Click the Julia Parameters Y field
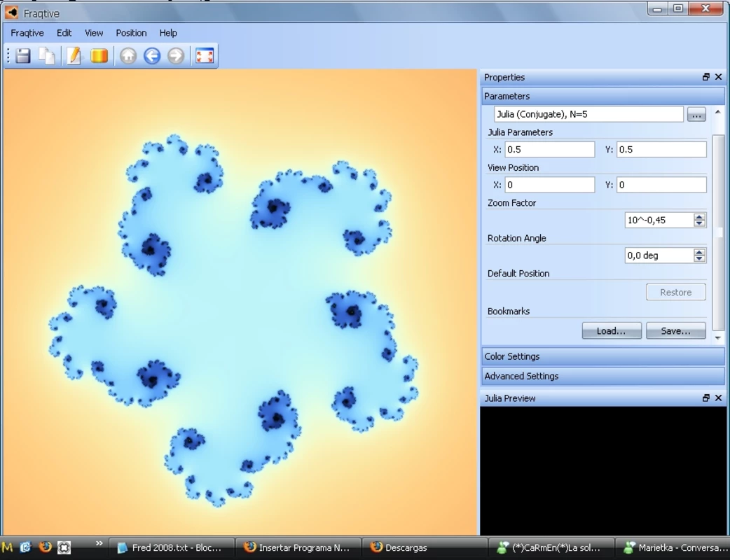 (661, 149)
